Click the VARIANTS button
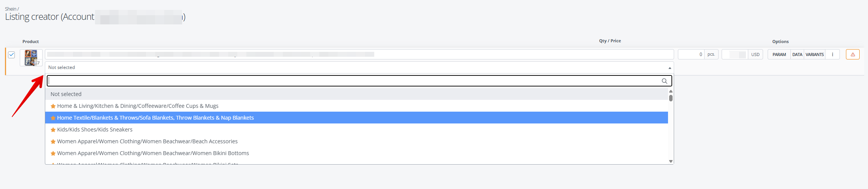 (815, 54)
